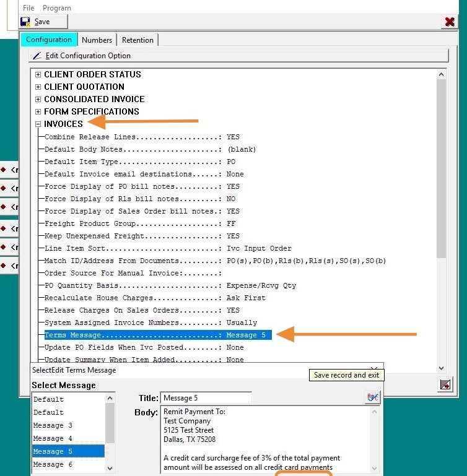Click the configuration tree vertical scrollbar thumb
The image size is (467, 476).
coord(441,168)
